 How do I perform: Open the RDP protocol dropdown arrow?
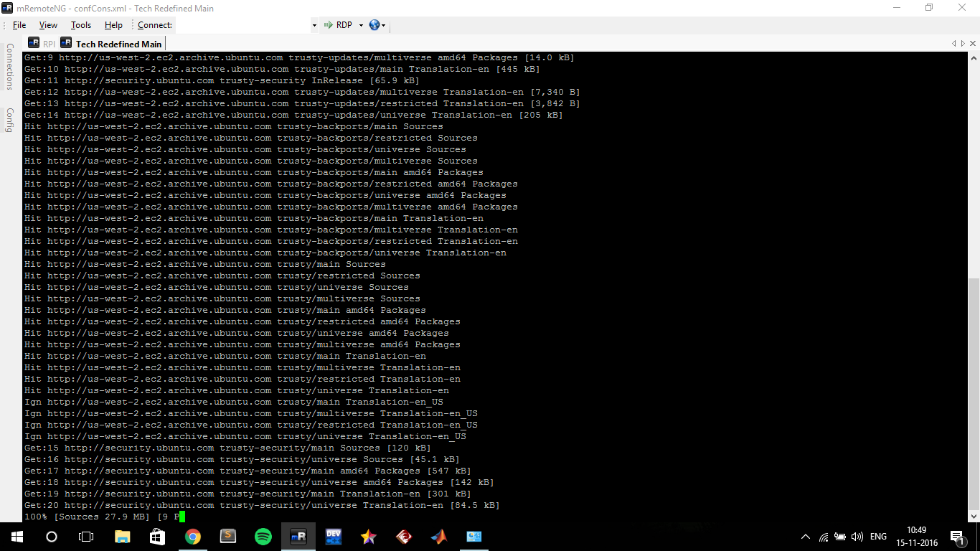(x=361, y=25)
